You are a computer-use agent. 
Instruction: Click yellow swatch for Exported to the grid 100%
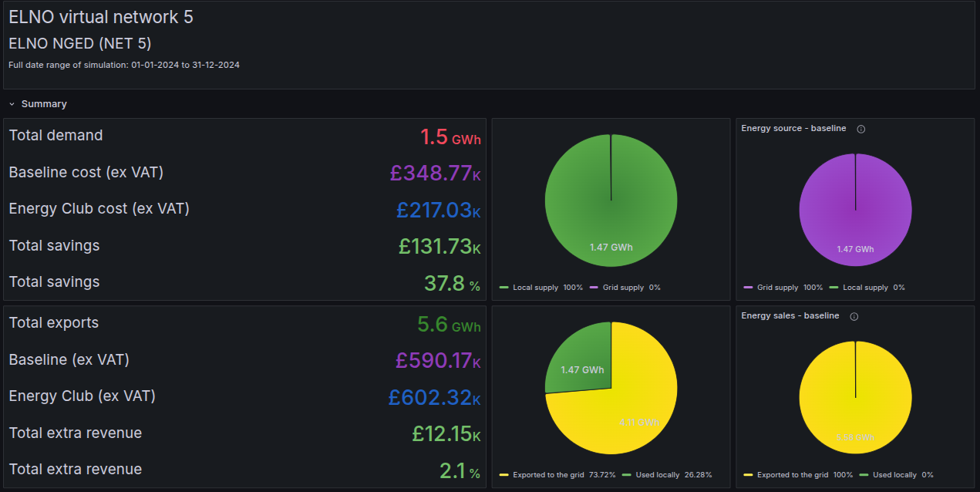point(748,475)
